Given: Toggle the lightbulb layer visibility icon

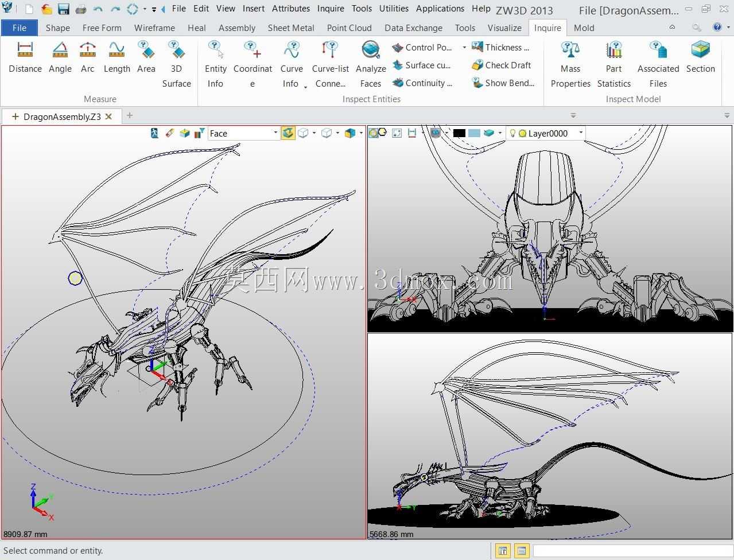Looking at the screenshot, I should pyautogui.click(x=512, y=133).
